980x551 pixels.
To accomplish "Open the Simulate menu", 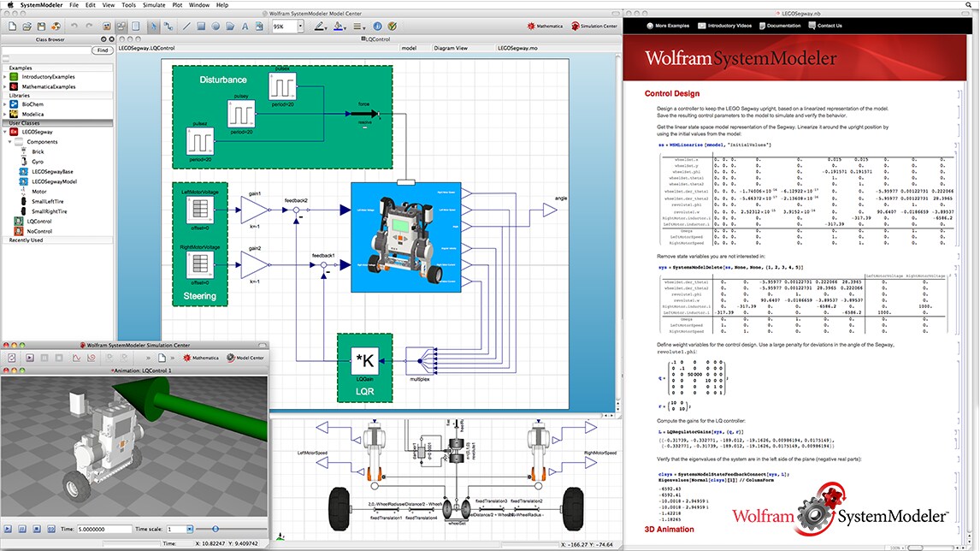I will coord(155,4).
